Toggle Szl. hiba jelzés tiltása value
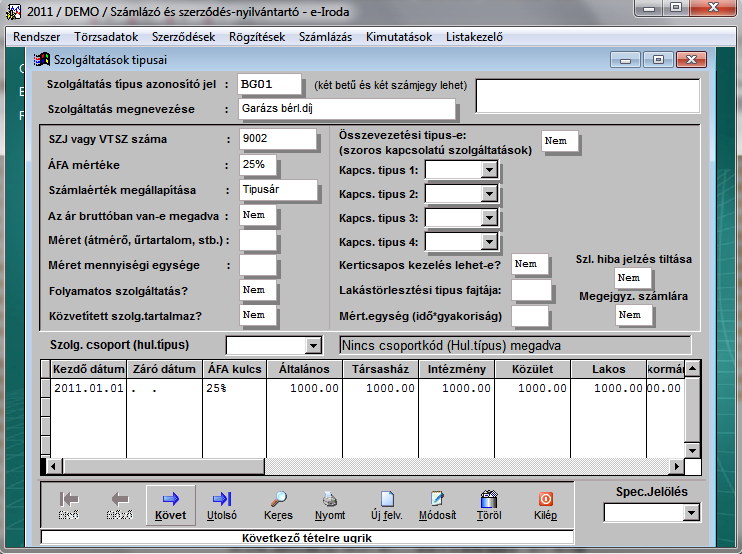This screenshot has width=742, height=554. pyautogui.click(x=633, y=278)
